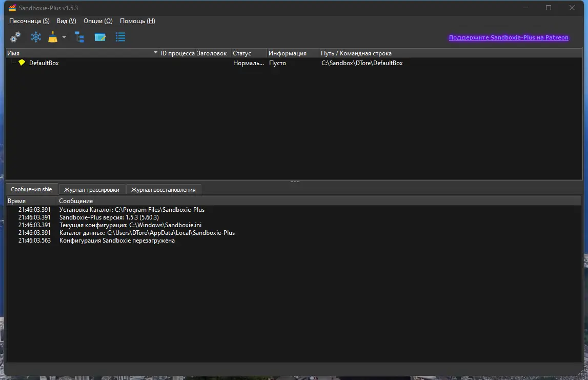
Task: Click the ID процесса column header
Action: point(177,53)
